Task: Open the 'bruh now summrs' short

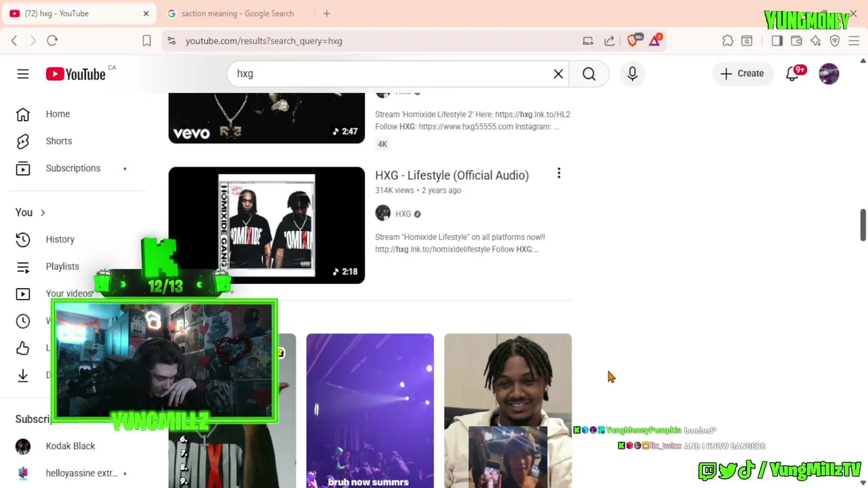Action: 370,411
